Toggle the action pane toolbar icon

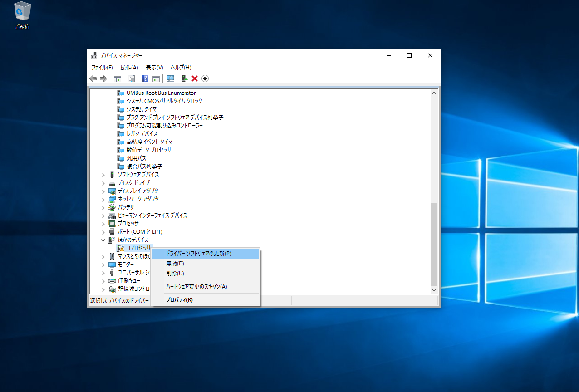click(x=156, y=78)
